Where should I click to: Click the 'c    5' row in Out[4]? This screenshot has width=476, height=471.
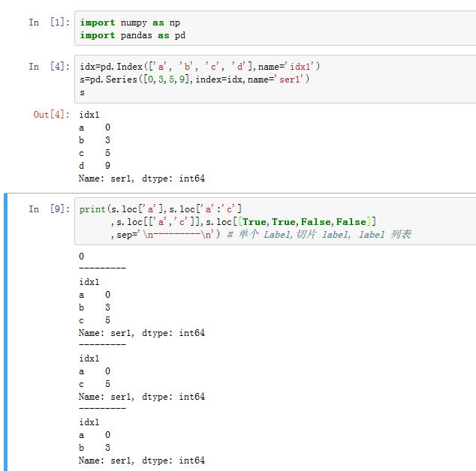click(x=95, y=153)
